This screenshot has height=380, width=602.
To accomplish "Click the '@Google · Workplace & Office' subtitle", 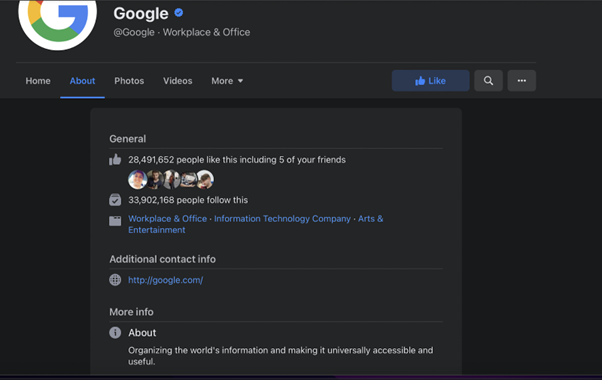I will pyautogui.click(x=182, y=32).
